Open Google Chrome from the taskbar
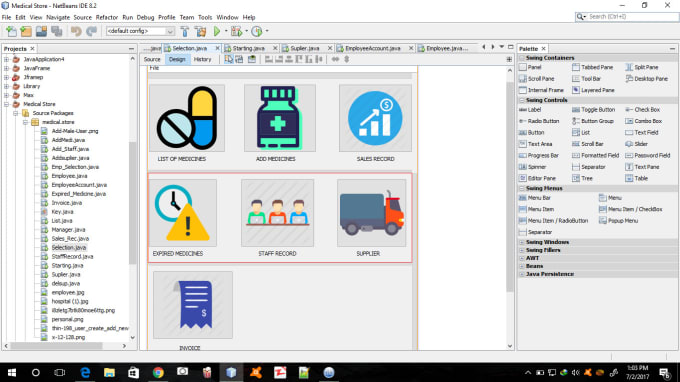 tap(158, 372)
